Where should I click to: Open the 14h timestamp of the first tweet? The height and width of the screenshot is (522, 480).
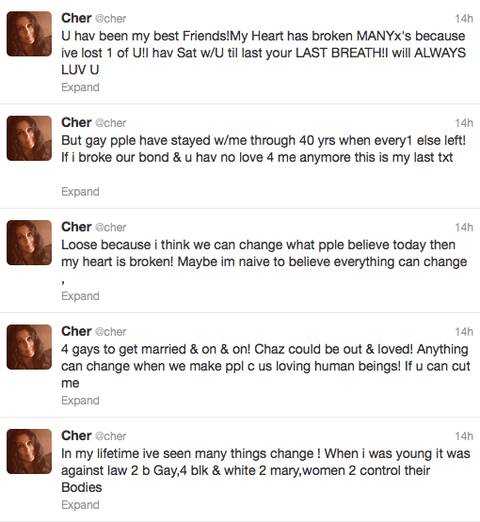point(464,19)
